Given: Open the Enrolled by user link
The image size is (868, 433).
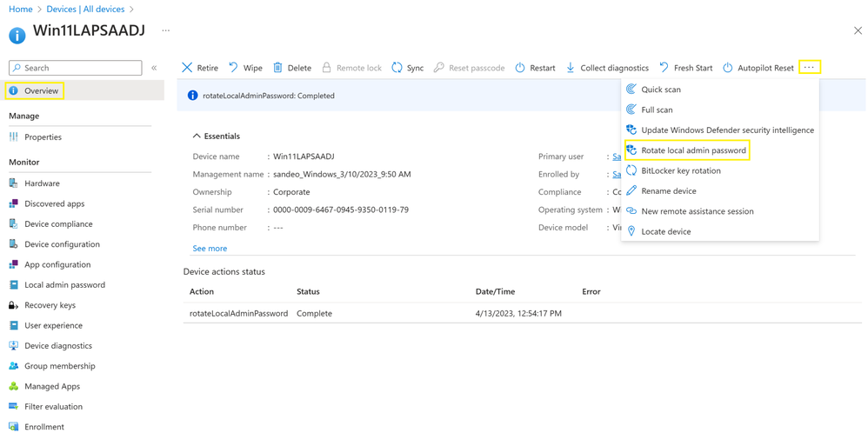Looking at the screenshot, I should (x=616, y=175).
